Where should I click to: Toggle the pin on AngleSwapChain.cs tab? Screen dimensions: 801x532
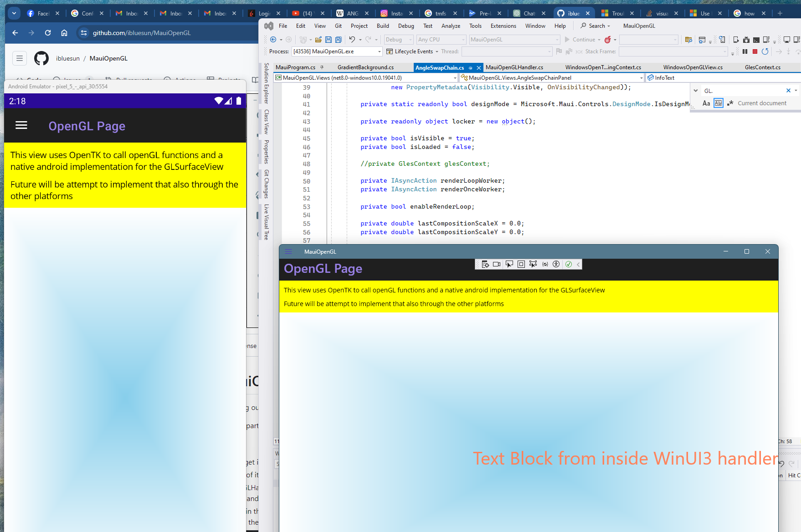[x=471, y=68]
